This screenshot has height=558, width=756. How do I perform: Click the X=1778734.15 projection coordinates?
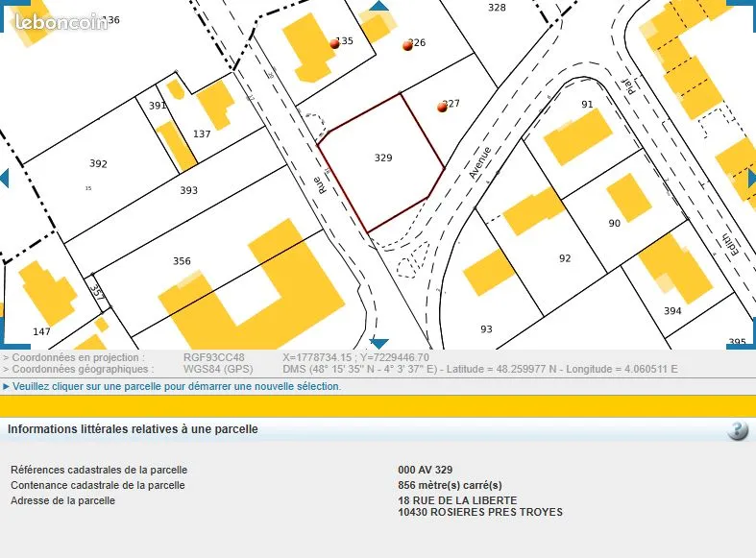coord(355,357)
